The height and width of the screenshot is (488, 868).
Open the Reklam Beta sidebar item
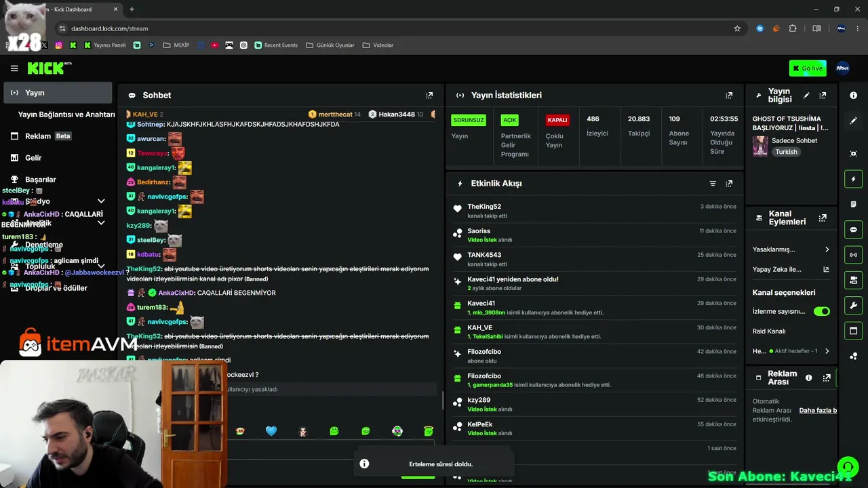[x=58, y=136]
